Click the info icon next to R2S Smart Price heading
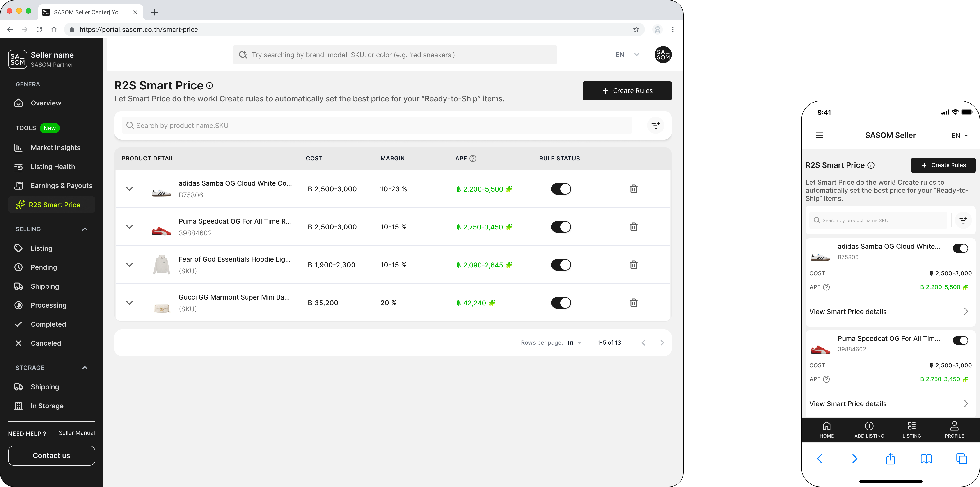The width and height of the screenshot is (980, 487). click(210, 86)
